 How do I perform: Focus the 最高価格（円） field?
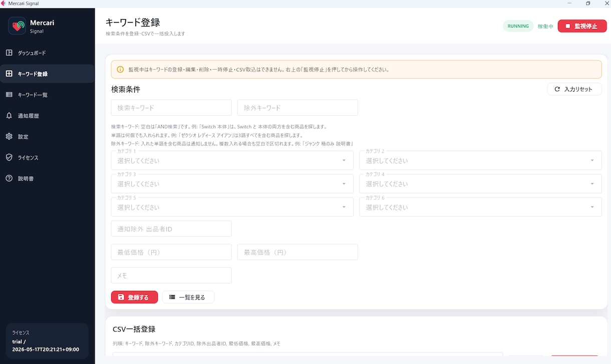pos(297,252)
